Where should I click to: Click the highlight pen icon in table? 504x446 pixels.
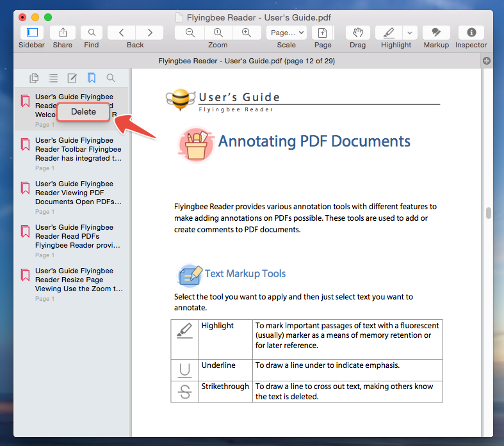click(x=185, y=331)
